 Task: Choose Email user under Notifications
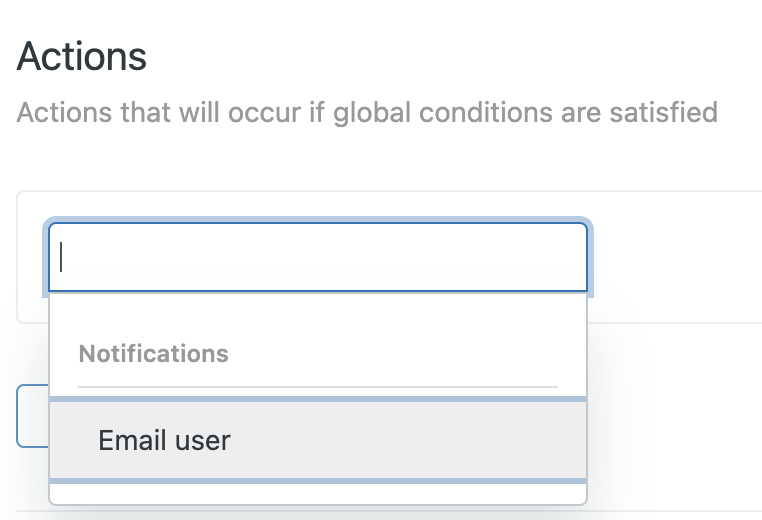pyautogui.click(x=165, y=440)
